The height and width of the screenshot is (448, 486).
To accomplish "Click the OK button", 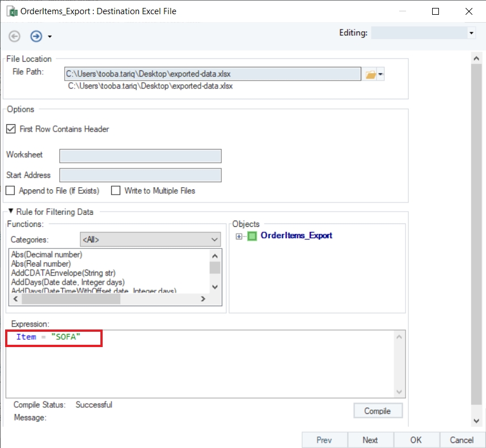I will [x=416, y=440].
